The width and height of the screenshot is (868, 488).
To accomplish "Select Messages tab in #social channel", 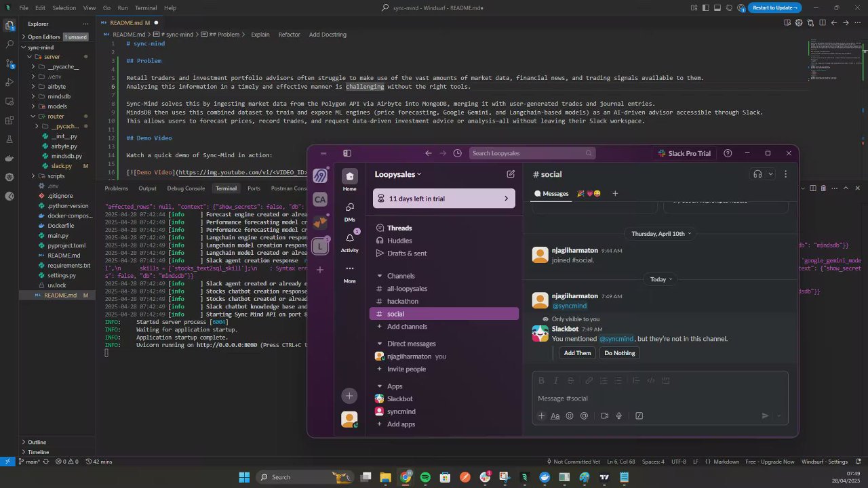I will coord(551,194).
